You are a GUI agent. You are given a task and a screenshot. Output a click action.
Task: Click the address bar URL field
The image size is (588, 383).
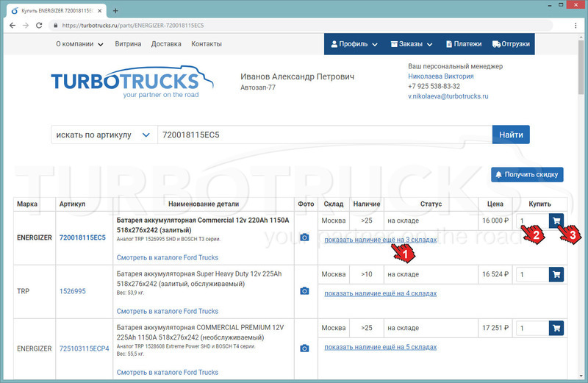300,26
